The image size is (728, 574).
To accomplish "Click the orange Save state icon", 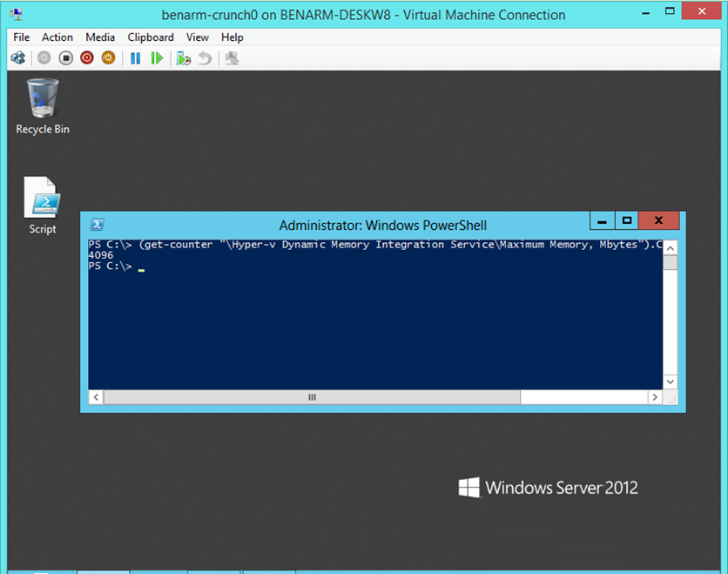I will [108, 58].
